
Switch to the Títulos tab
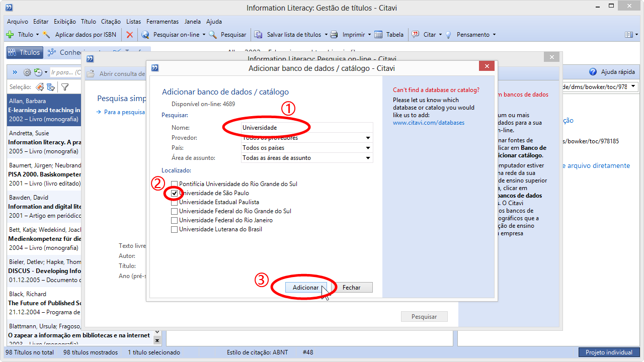[x=24, y=52]
